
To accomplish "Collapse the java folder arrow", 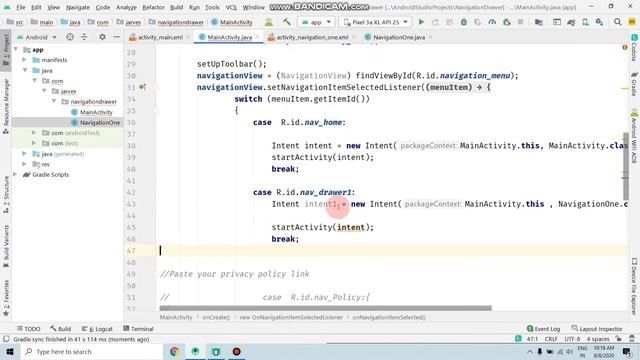I will click(x=25, y=70).
